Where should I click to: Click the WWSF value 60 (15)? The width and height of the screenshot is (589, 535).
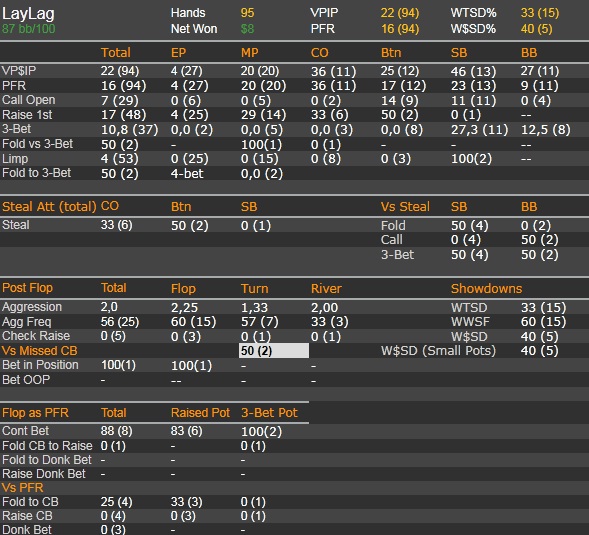(543, 322)
